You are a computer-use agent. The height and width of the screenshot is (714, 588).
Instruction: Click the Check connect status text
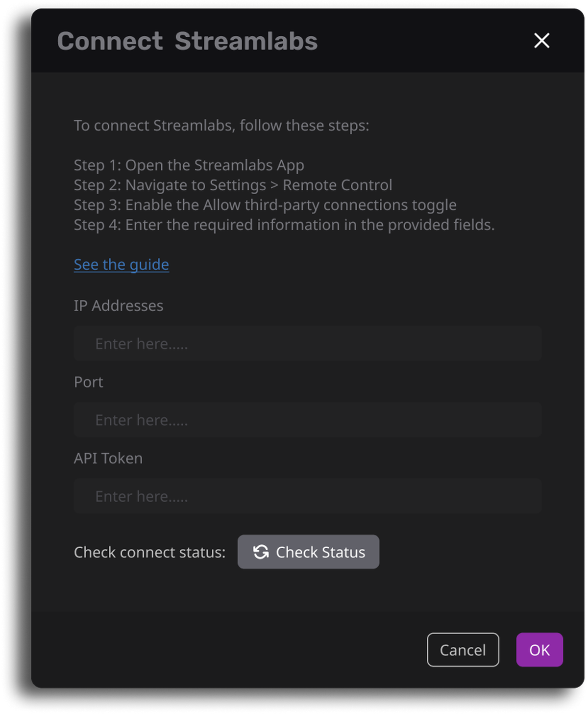coord(149,552)
